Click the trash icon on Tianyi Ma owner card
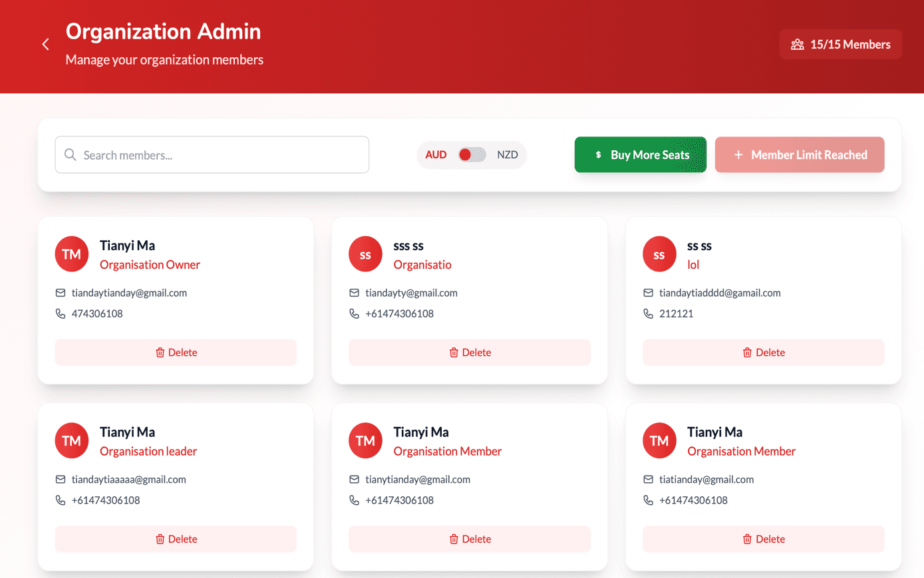The width and height of the screenshot is (924, 578). pyautogui.click(x=160, y=353)
